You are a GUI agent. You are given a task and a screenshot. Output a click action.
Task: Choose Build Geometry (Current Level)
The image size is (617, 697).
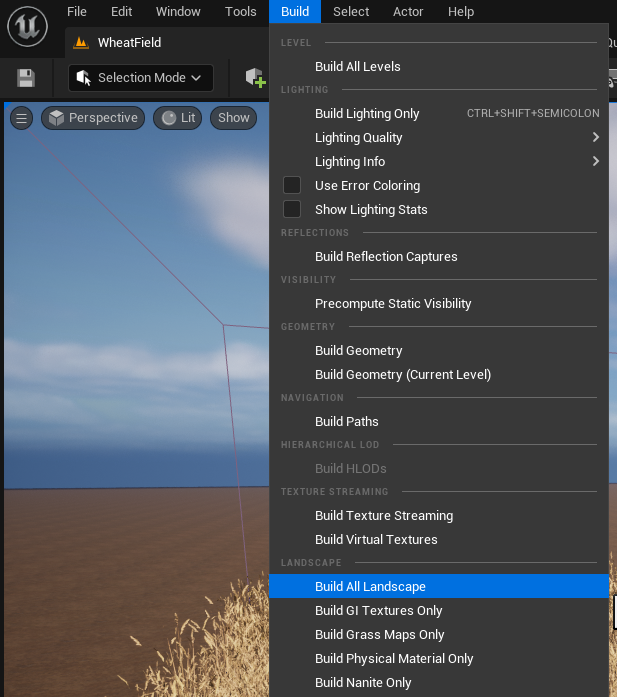pyautogui.click(x=439, y=375)
